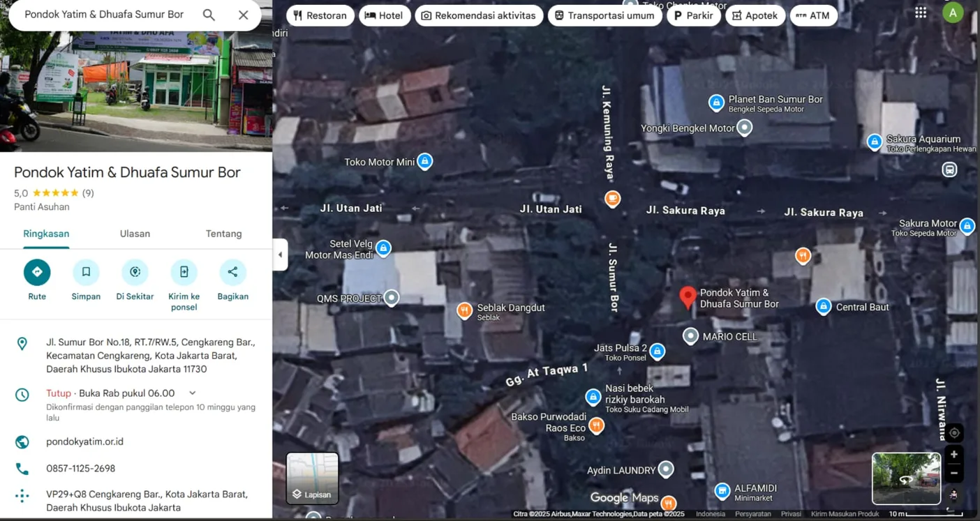
Task: Open the Privasi footer link
Action: (x=791, y=514)
